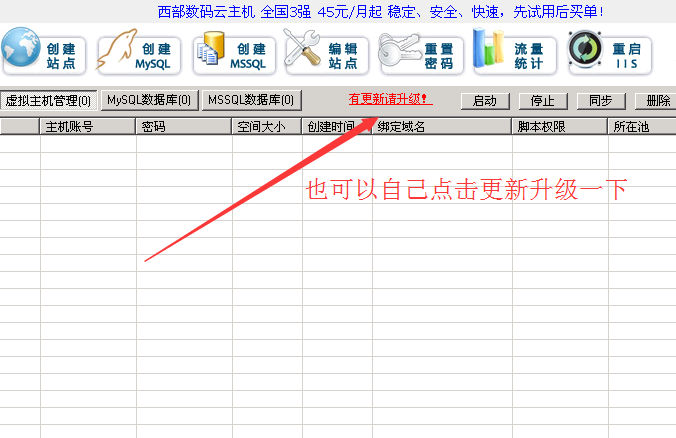This screenshot has height=438, width=676.
Task: Click the 绑定域名 column header
Action: coord(442,126)
